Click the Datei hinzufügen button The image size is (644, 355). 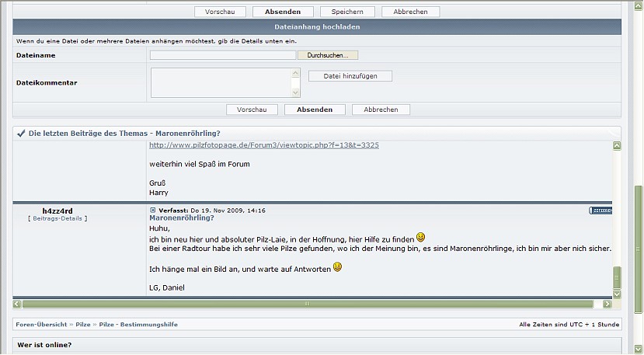pyautogui.click(x=350, y=76)
